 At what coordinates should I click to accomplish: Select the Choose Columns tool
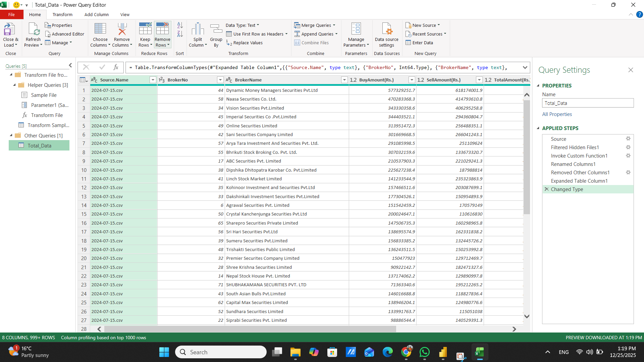click(x=100, y=34)
